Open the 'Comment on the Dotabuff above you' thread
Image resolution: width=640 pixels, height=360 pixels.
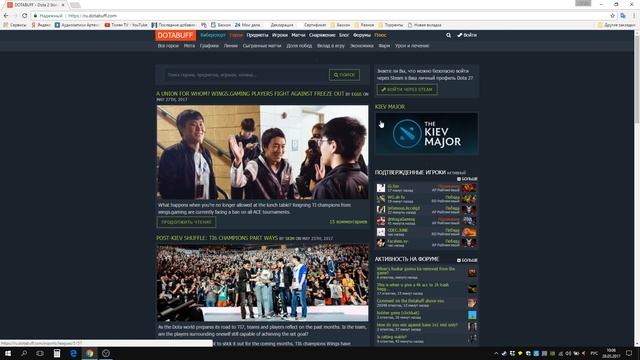(410, 301)
